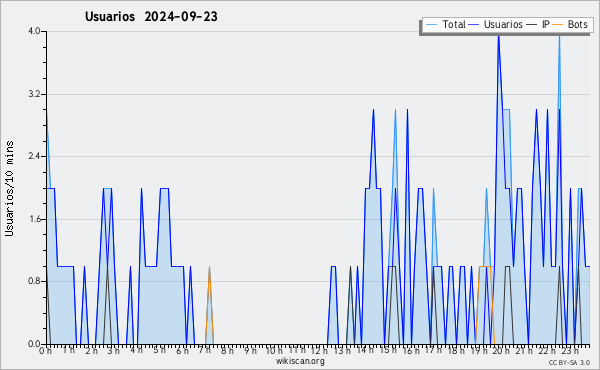600x370 pixels.
Task: Click the '14 h' x-axis label
Action: 365,350
